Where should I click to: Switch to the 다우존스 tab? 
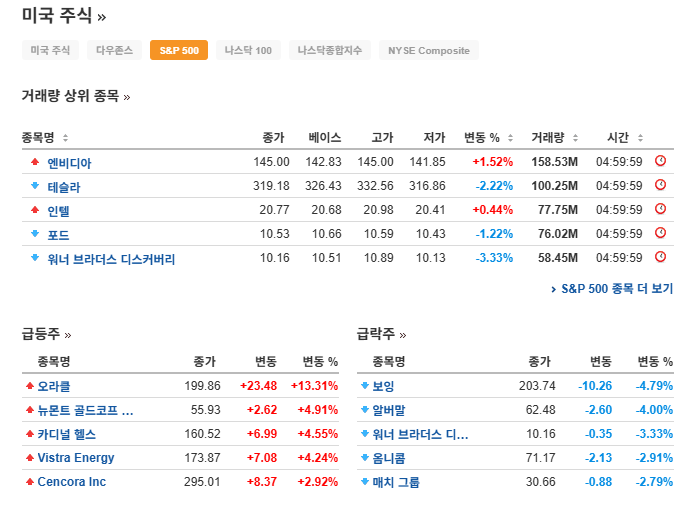114,50
